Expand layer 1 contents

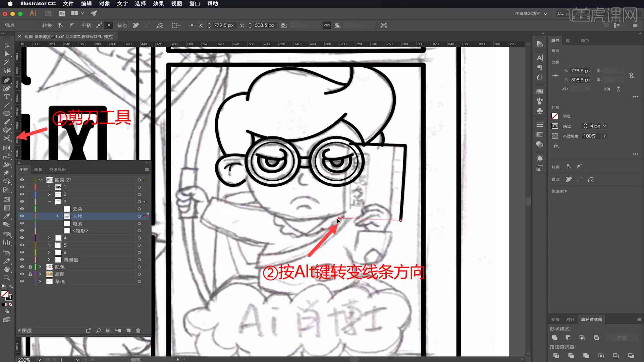click(x=49, y=187)
